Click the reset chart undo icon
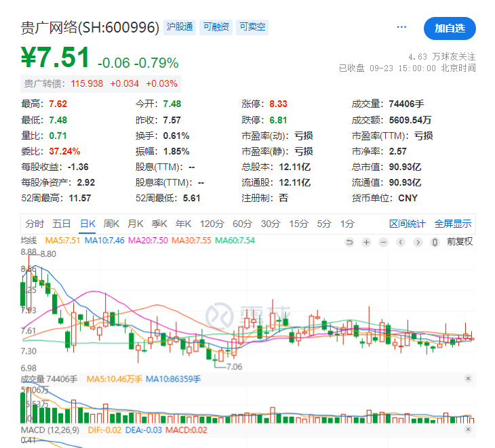This screenshot has height=448, width=495. [350, 242]
